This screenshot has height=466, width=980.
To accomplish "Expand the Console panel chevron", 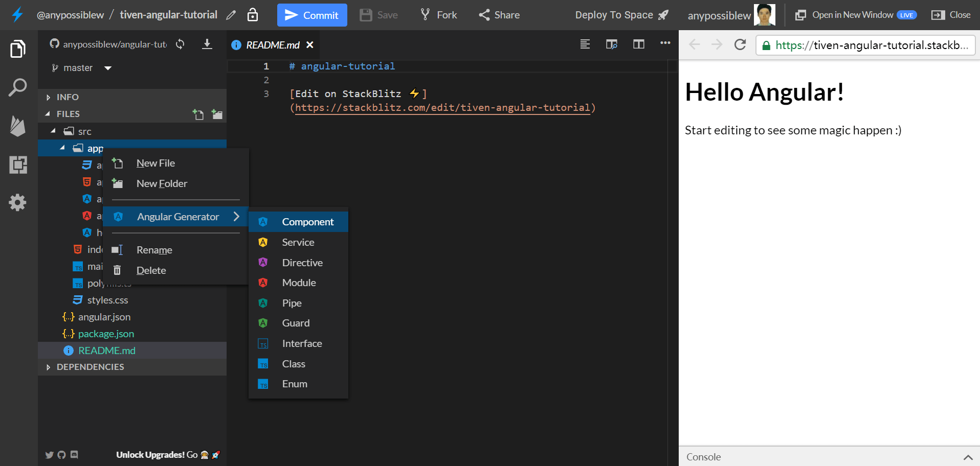I will click(968, 457).
